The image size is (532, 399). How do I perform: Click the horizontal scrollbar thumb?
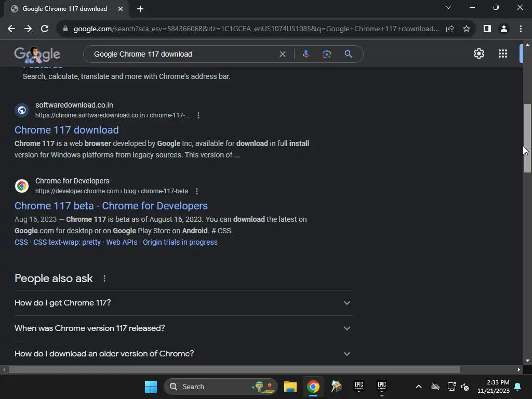click(234, 369)
